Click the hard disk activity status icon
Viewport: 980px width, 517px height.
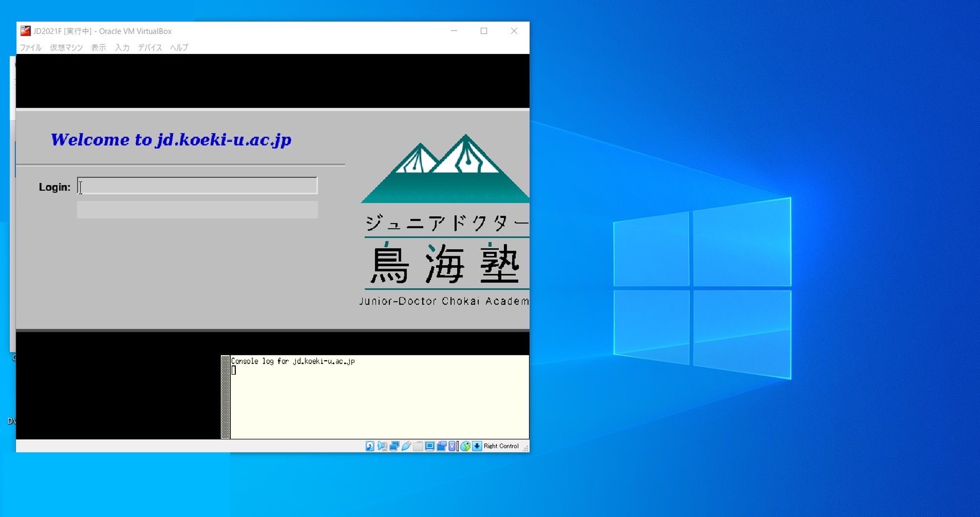click(x=370, y=446)
